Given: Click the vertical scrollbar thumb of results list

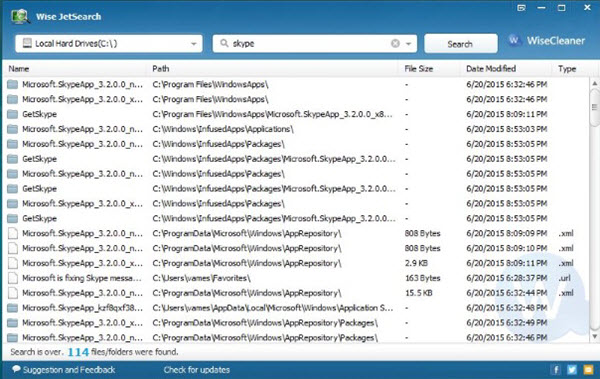Looking at the screenshot, I should point(595,107).
